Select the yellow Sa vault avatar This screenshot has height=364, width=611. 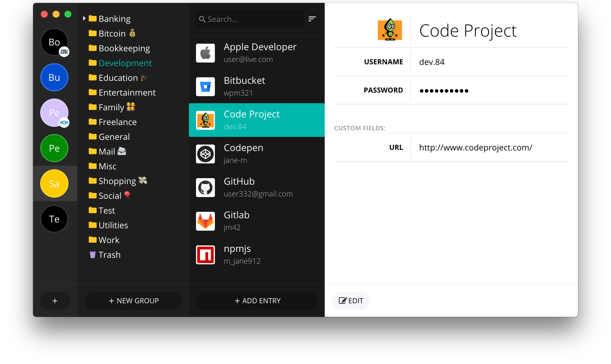pos(54,184)
